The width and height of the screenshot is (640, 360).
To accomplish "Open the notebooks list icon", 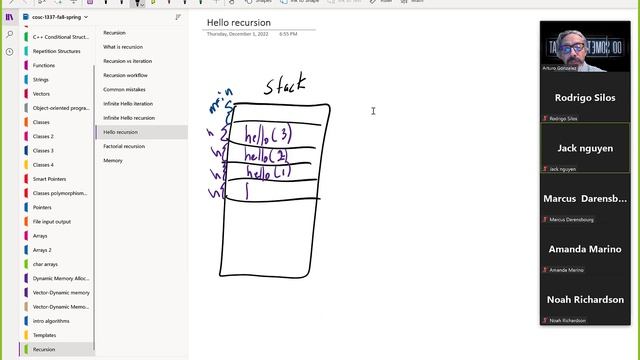I will pyautogui.click(x=9, y=17).
